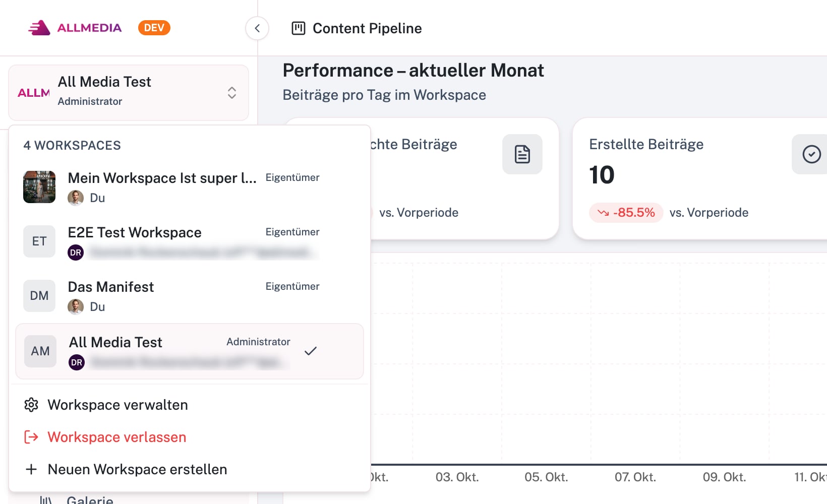
Task: Click the DM workspace avatar
Action: [39, 296]
